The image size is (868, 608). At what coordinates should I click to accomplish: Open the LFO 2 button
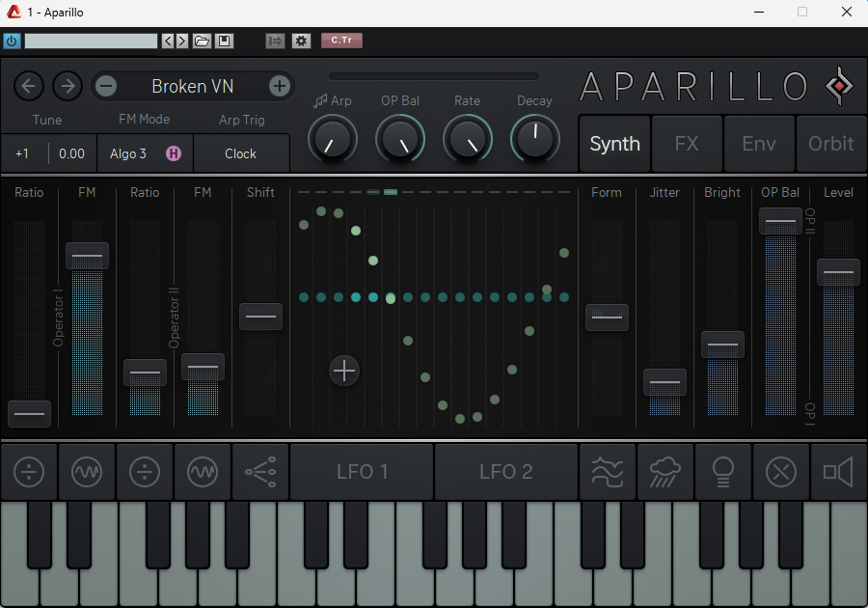pos(506,472)
